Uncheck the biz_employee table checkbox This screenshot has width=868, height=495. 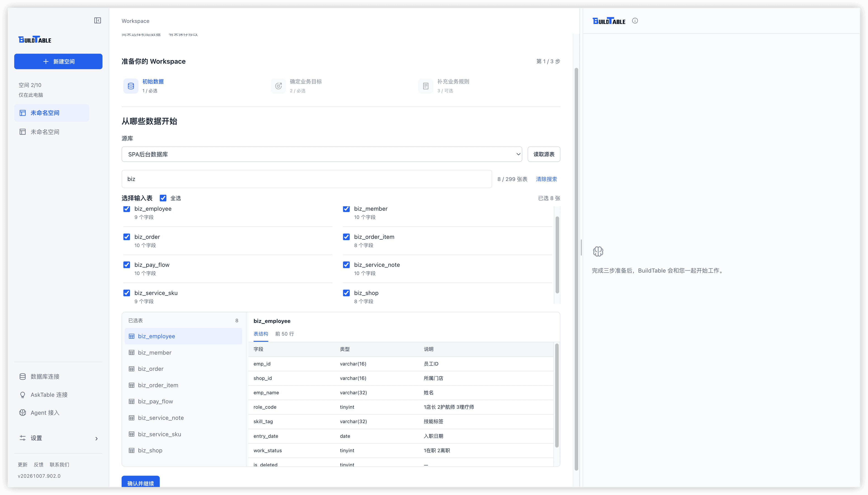[127, 209]
